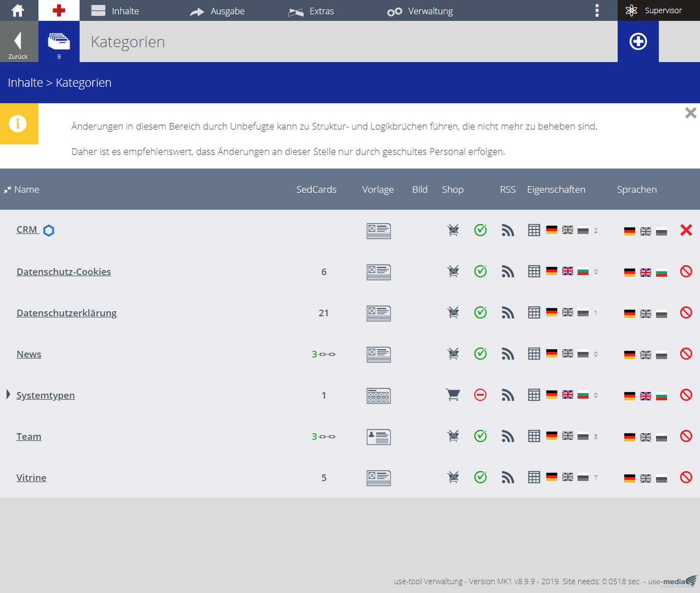The image size is (700, 593).
Task: Open the News category
Action: tap(29, 354)
